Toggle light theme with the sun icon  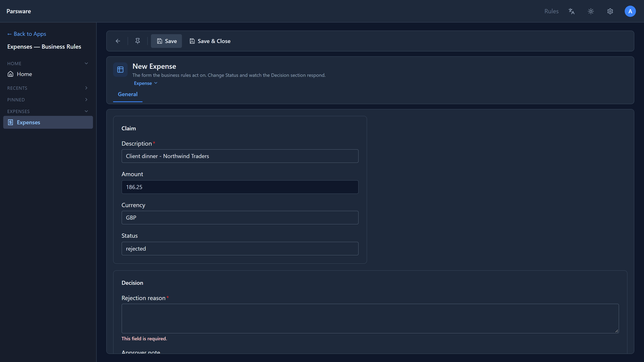[591, 11]
